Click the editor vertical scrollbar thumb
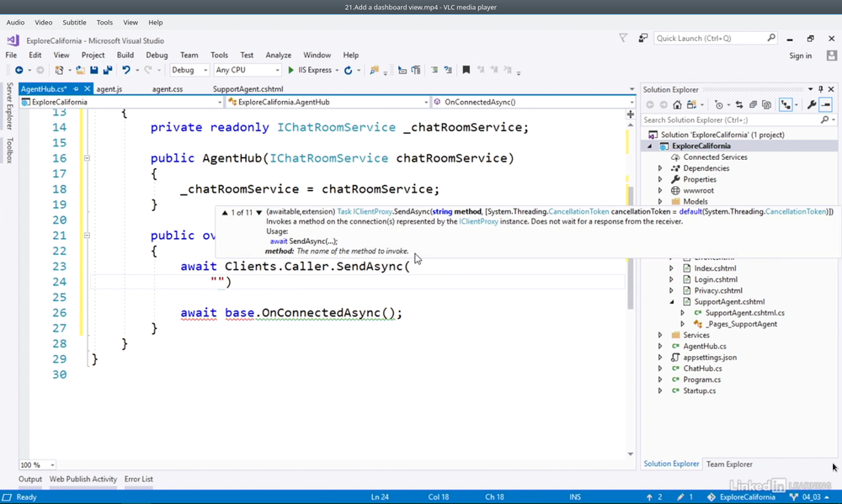842x504 pixels. [631, 248]
